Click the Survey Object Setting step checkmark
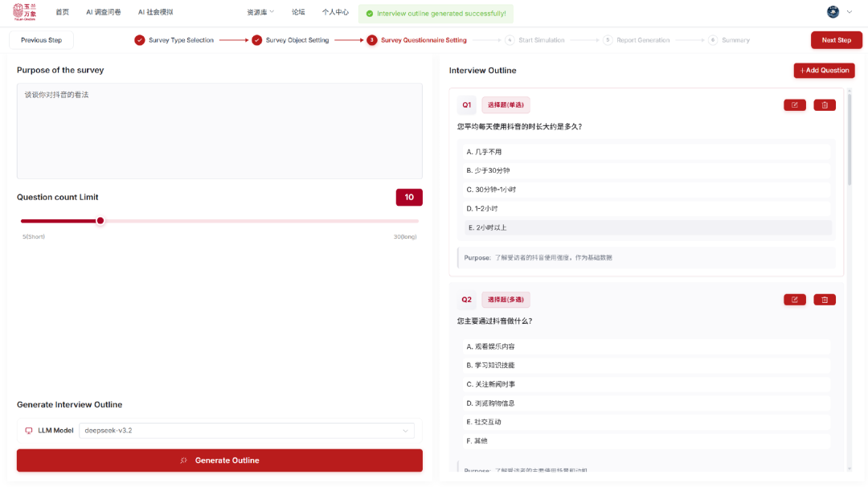This screenshot has height=487, width=868. (x=257, y=40)
